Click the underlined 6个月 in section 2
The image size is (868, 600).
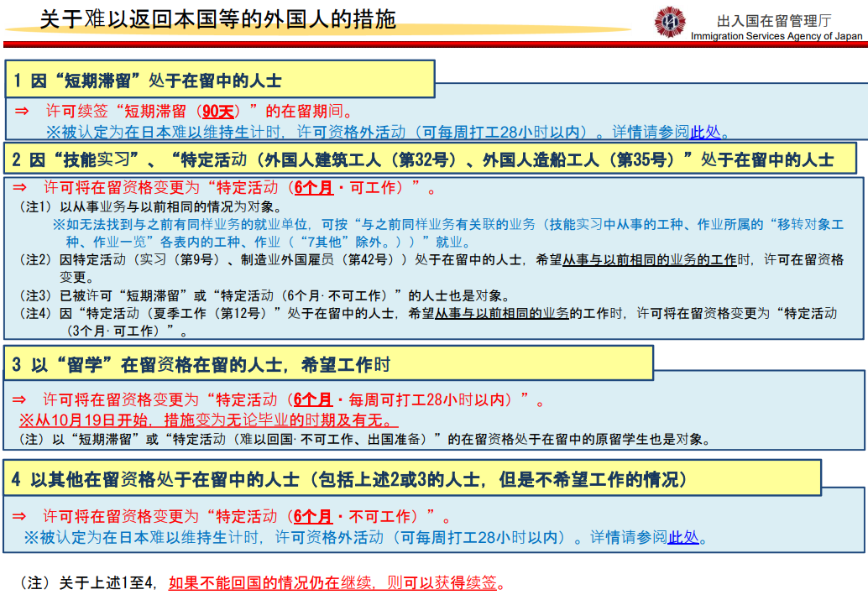pyautogui.click(x=313, y=188)
